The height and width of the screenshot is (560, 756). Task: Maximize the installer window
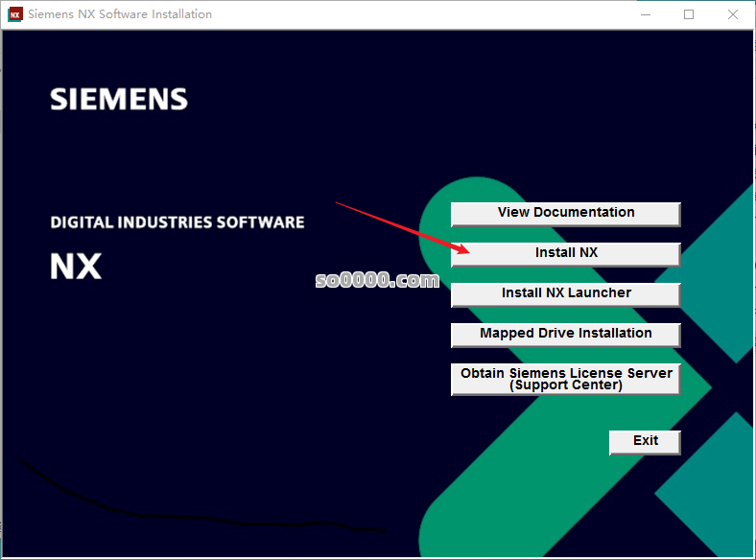point(689,14)
